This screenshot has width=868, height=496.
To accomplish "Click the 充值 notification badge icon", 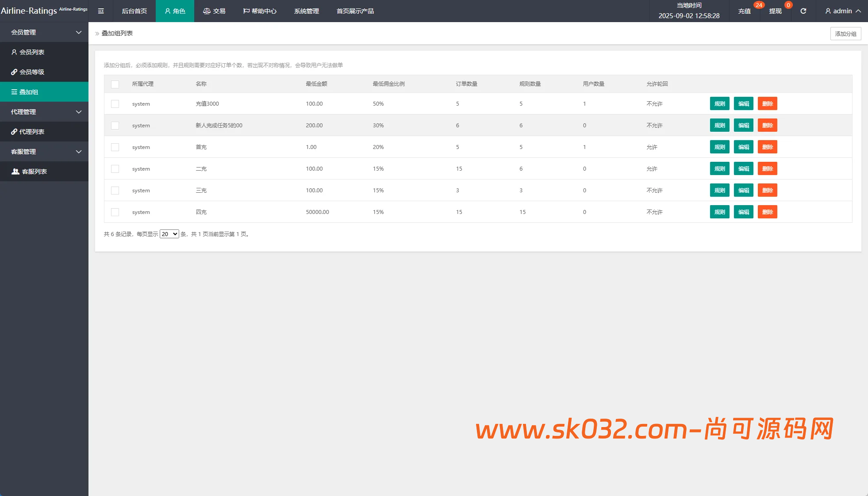I will click(x=759, y=5).
